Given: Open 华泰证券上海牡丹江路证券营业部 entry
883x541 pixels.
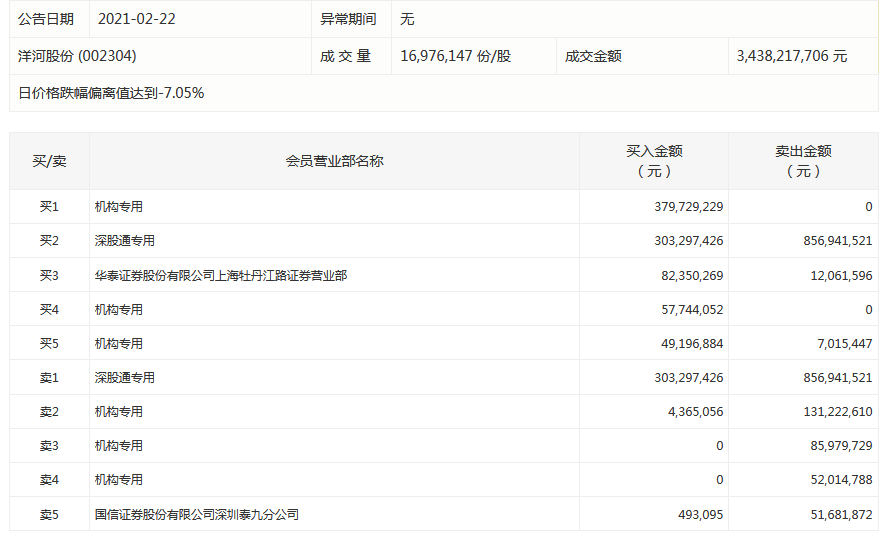Looking at the screenshot, I should (221, 275).
